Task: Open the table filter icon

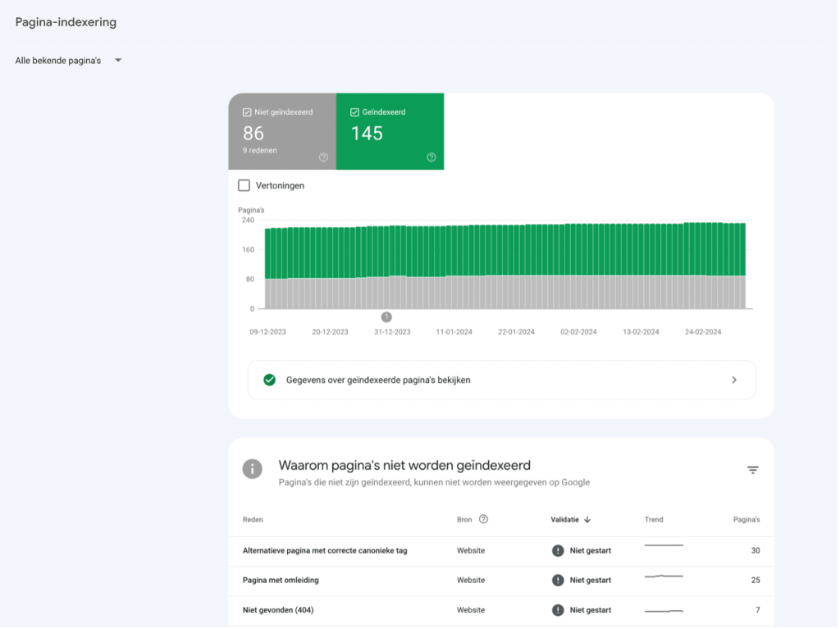Action: (753, 470)
